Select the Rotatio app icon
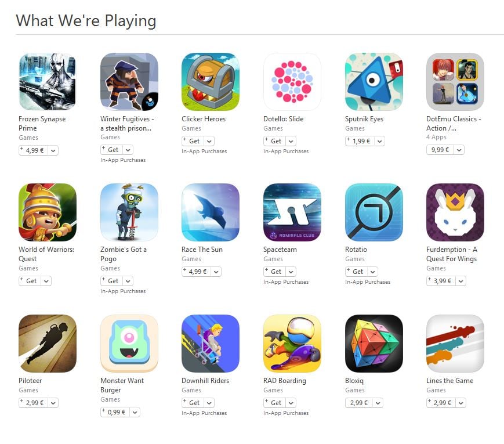This screenshot has height=444, width=504. 374,212
